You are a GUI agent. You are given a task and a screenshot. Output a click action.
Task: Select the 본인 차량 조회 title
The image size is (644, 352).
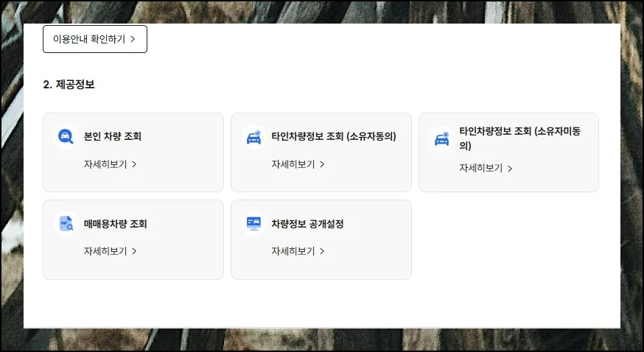(113, 136)
